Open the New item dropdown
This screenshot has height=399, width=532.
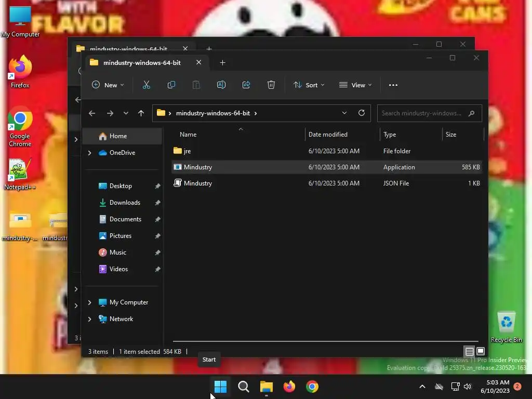pyautogui.click(x=108, y=85)
